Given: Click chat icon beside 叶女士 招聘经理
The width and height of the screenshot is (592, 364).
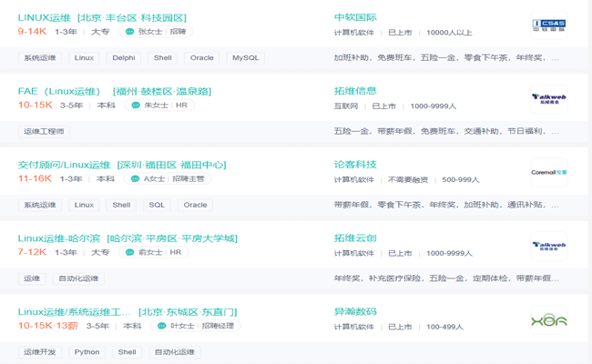Looking at the screenshot, I should point(161,326).
